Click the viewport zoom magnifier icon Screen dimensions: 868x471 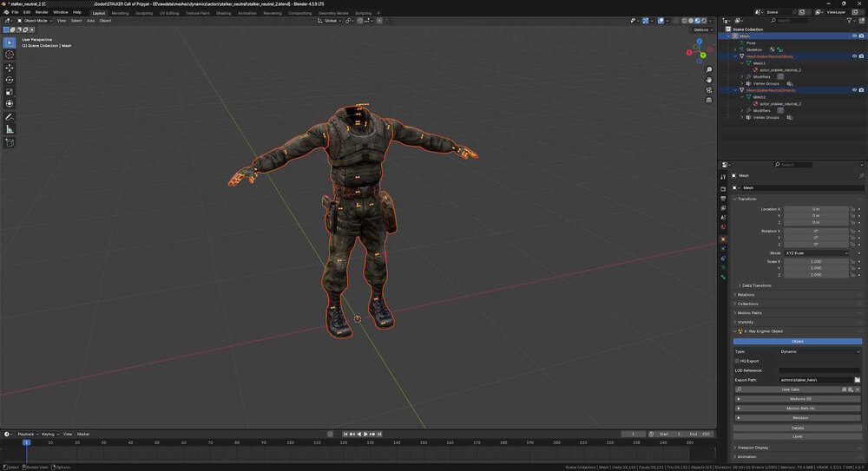tap(708, 69)
